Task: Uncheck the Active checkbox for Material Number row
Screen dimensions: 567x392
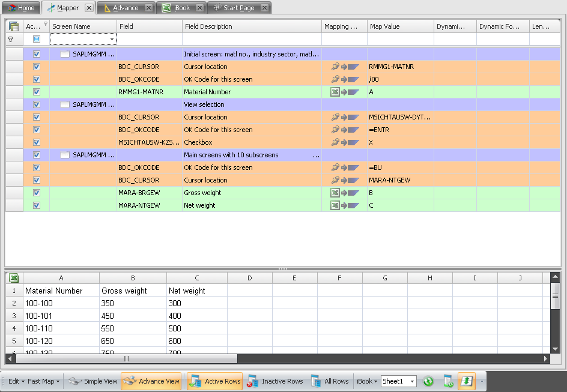Action: point(37,92)
